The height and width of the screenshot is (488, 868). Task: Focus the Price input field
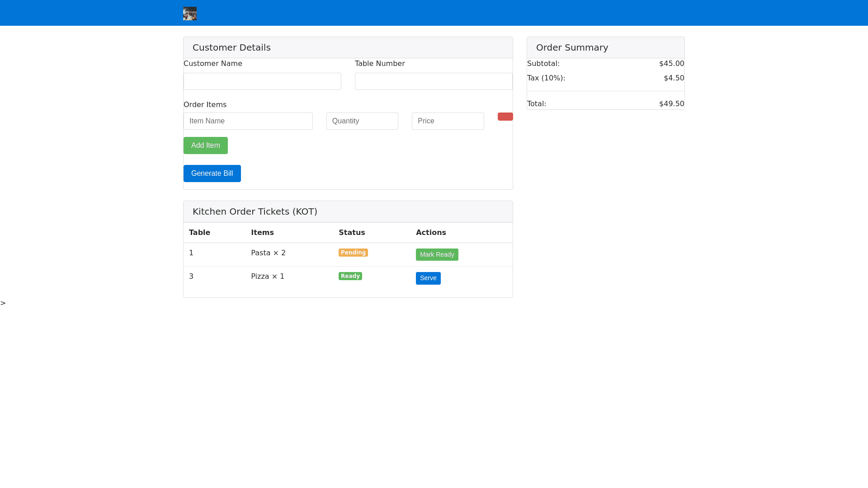click(448, 121)
